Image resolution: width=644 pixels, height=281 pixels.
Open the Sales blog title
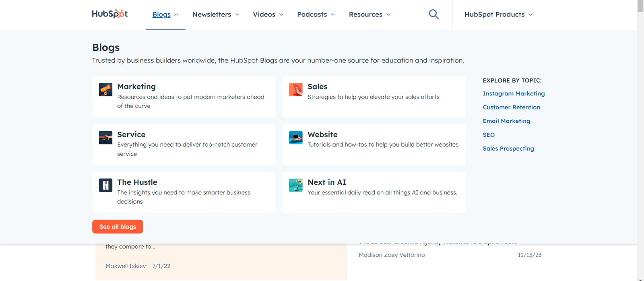tap(318, 87)
